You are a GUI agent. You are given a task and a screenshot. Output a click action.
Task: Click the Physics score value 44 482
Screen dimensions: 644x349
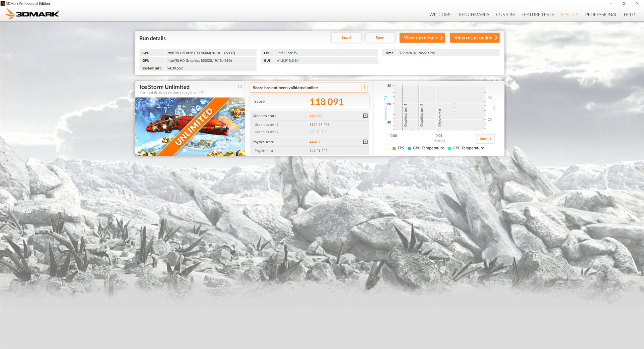[315, 142]
